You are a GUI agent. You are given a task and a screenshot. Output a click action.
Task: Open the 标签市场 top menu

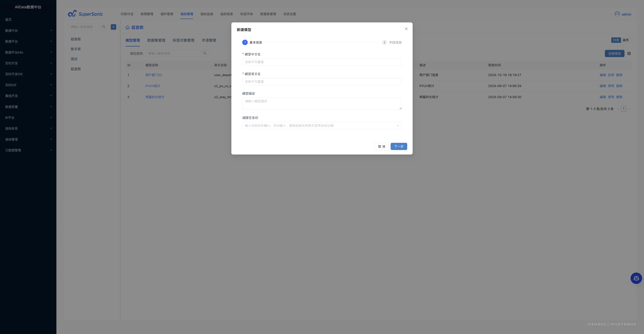coord(246,14)
